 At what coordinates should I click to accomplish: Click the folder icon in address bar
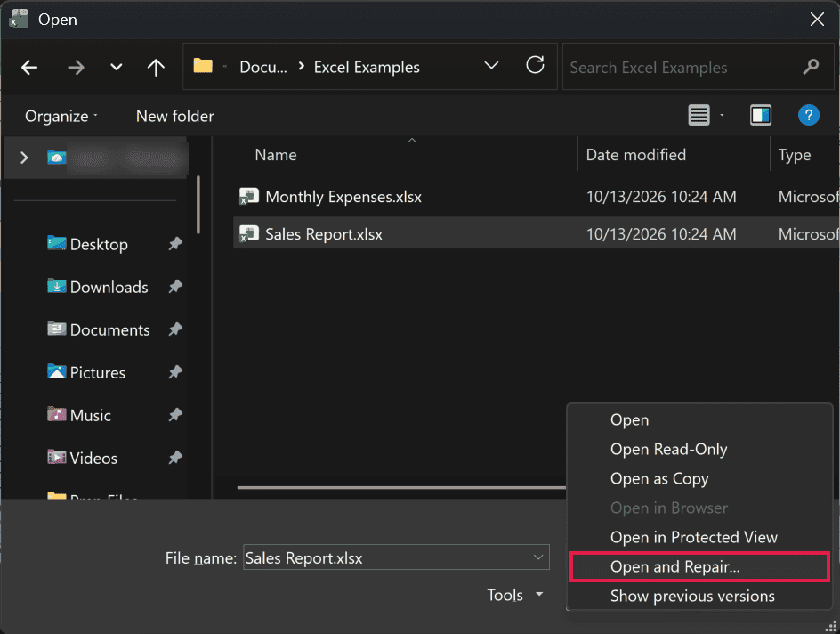[203, 66]
